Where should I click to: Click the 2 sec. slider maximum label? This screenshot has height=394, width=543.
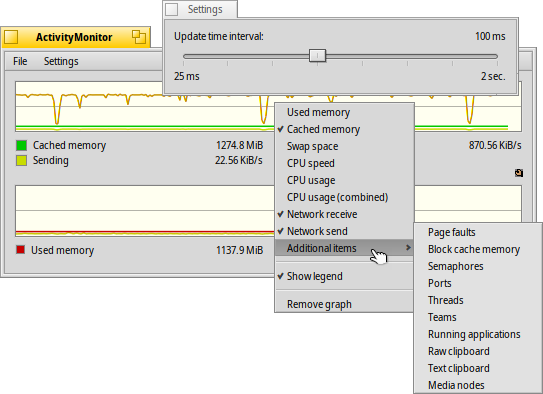(x=493, y=76)
